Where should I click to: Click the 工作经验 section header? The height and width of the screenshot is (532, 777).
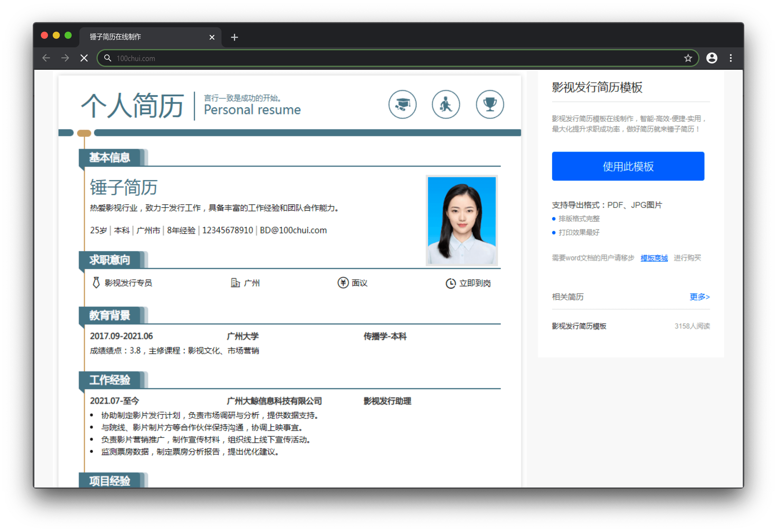110,380
